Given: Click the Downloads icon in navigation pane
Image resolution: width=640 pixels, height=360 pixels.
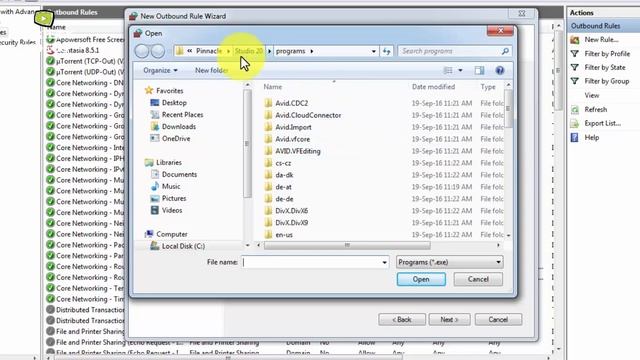Looking at the screenshot, I should (155, 127).
